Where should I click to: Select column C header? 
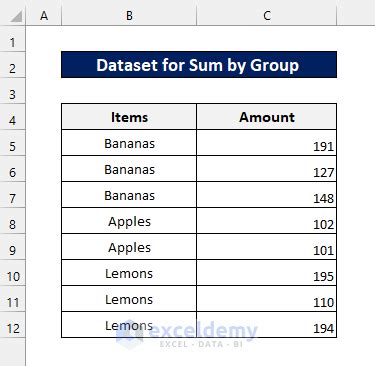(x=267, y=16)
